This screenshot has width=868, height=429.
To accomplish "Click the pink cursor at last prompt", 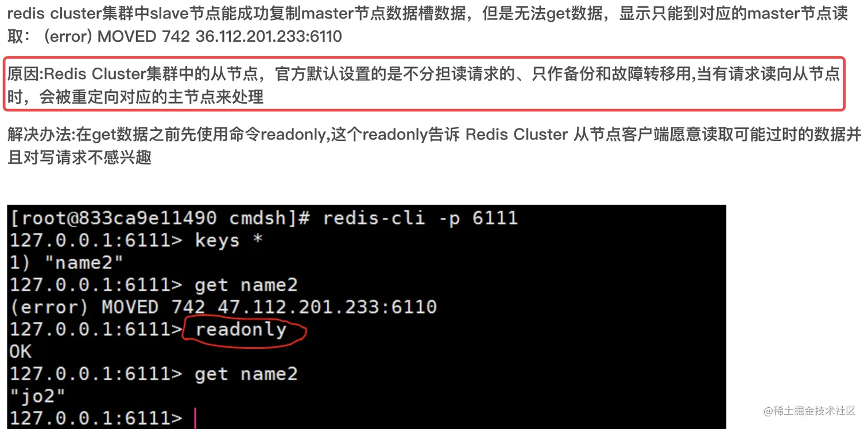I will tap(195, 419).
